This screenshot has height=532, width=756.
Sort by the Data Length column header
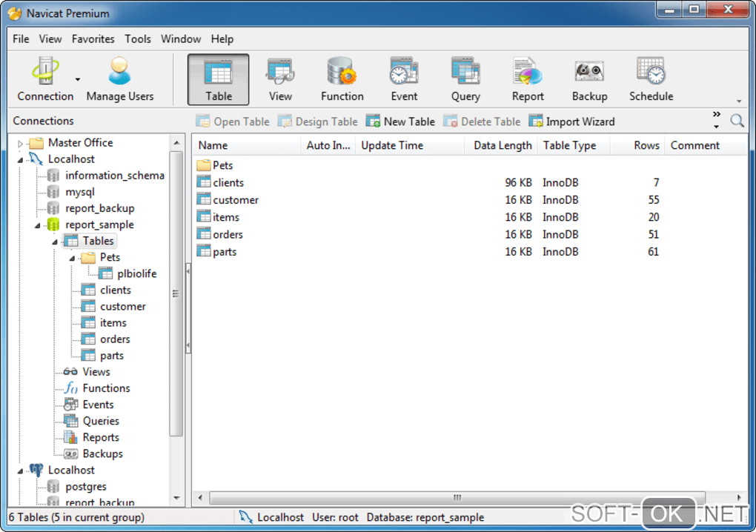coord(501,145)
